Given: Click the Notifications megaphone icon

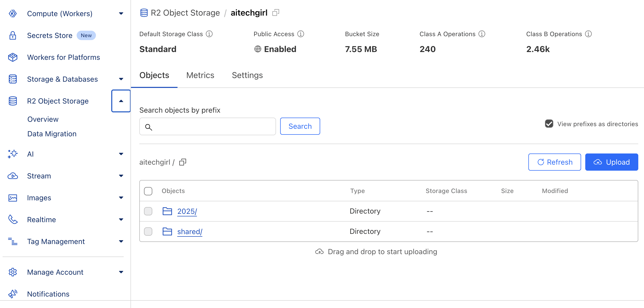Looking at the screenshot, I should point(12,294).
